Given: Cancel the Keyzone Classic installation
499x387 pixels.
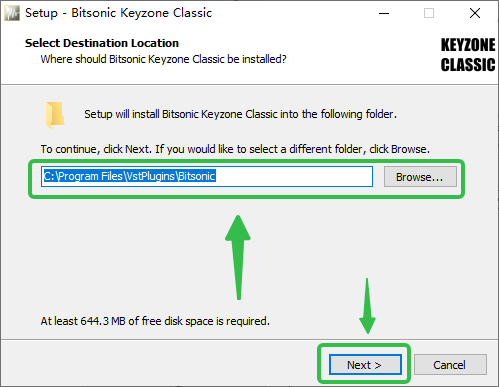Looking at the screenshot, I should click(x=450, y=365).
